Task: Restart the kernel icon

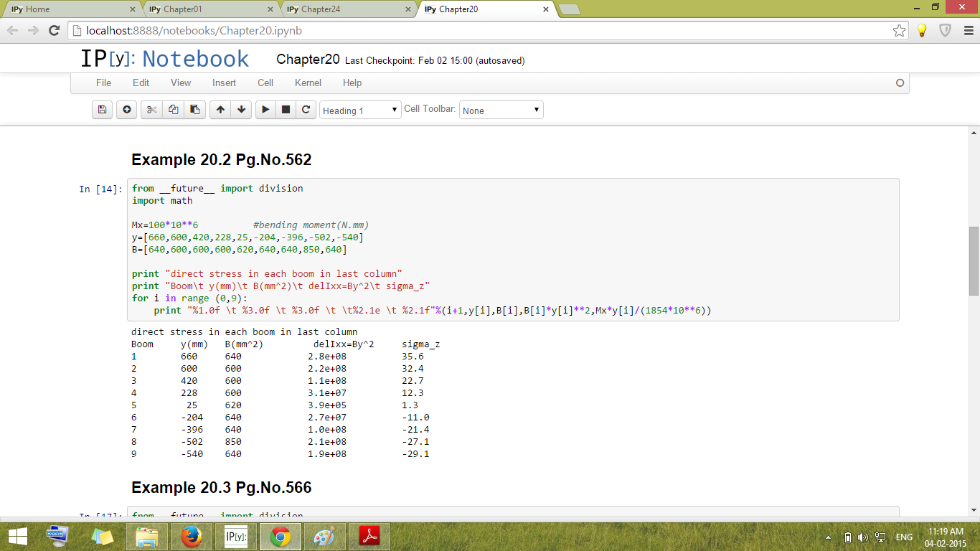Action: (306, 110)
